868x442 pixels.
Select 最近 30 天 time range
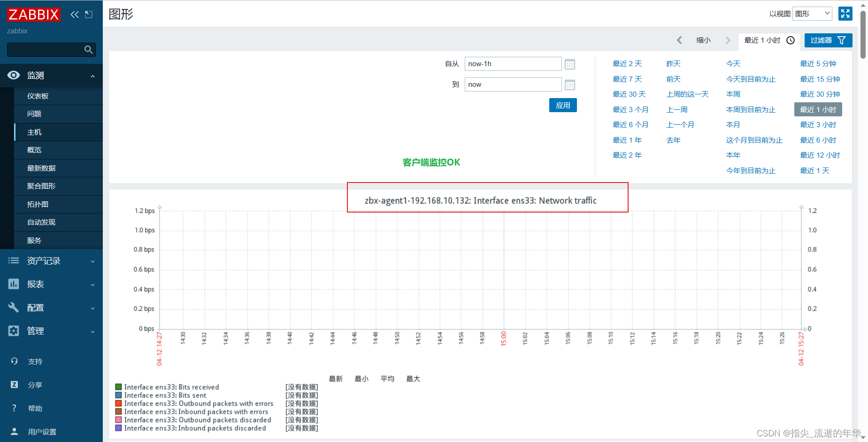tap(629, 94)
